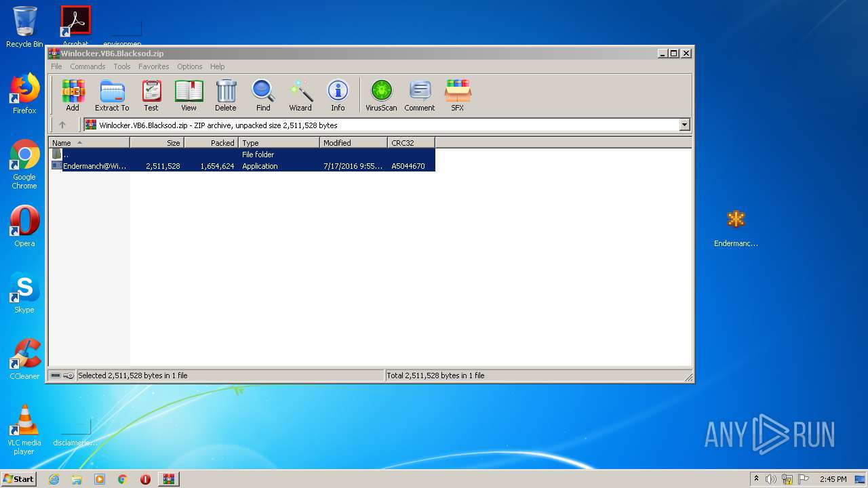Open the VLC media player shortcut

tap(24, 430)
